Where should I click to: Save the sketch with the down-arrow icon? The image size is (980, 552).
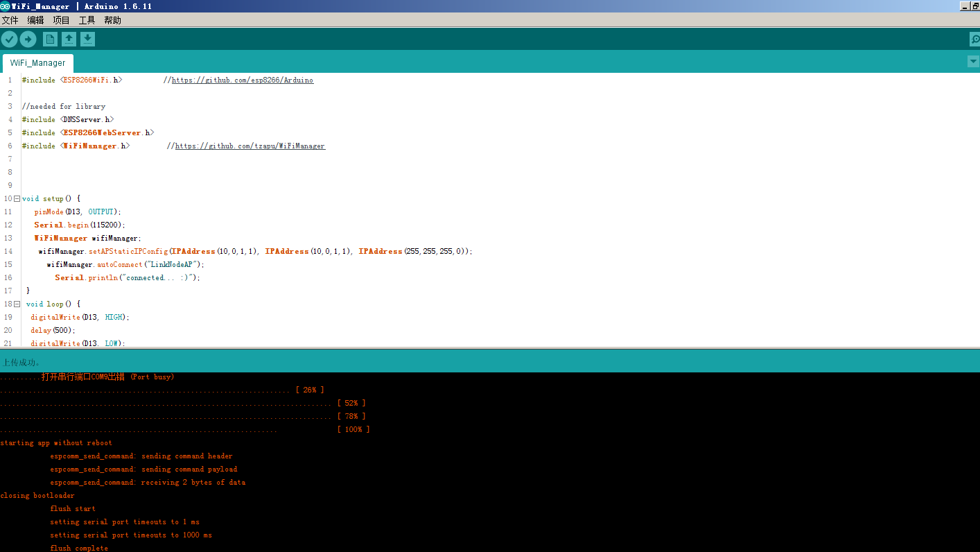(87, 40)
